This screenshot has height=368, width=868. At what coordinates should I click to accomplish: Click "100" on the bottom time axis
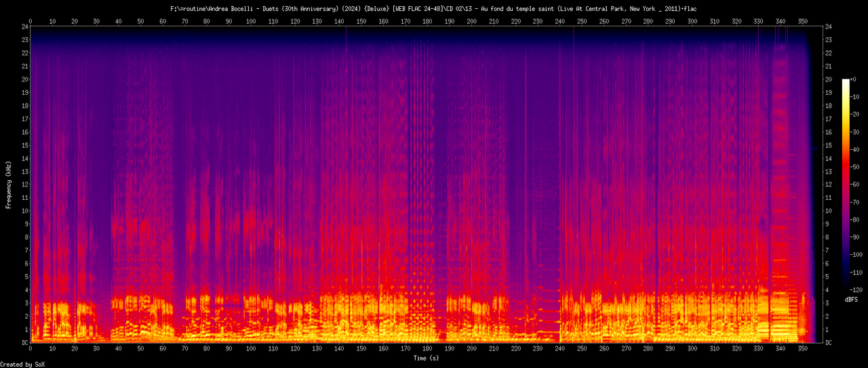click(251, 349)
